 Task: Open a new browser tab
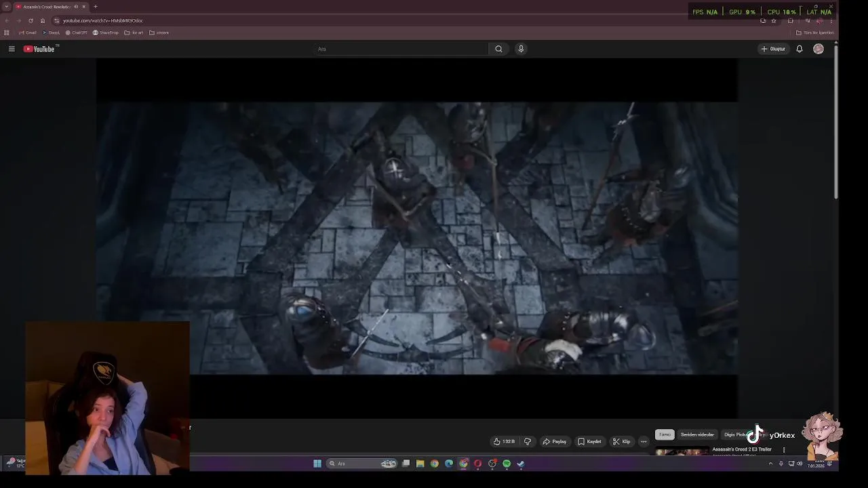(95, 7)
